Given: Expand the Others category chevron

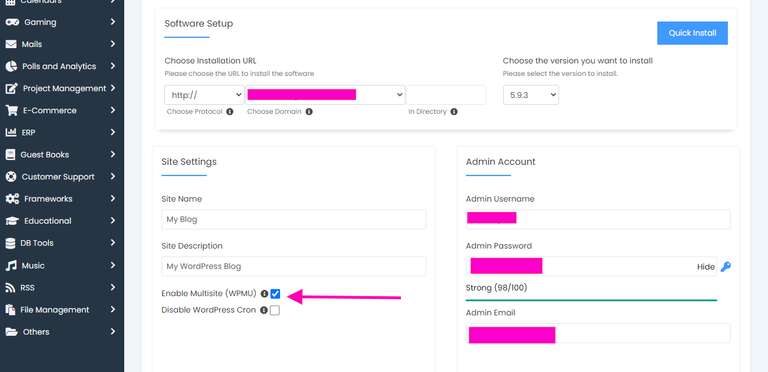Looking at the screenshot, I should pos(113,331).
